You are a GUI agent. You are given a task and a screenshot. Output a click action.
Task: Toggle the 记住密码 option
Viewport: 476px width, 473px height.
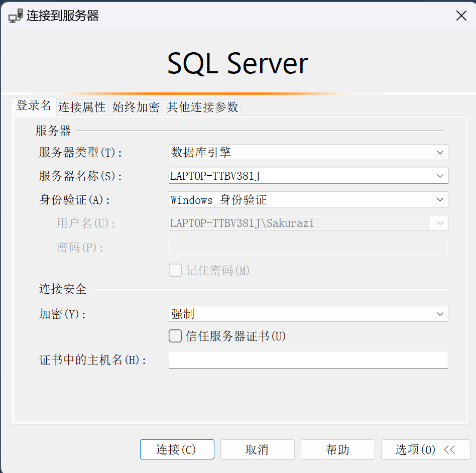coord(175,270)
